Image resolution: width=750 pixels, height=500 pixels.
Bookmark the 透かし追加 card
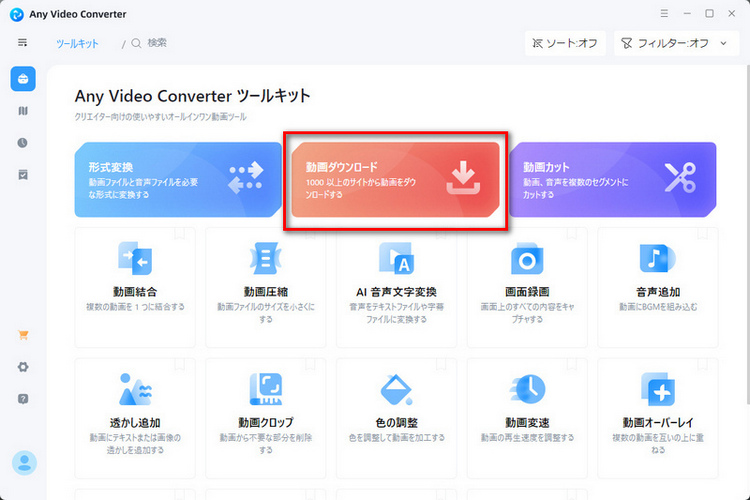point(179,365)
